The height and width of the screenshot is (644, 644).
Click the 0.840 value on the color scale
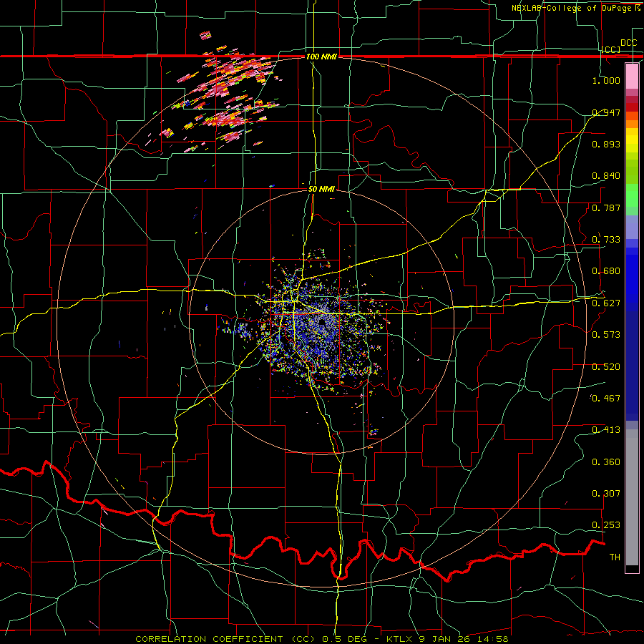tap(606, 176)
